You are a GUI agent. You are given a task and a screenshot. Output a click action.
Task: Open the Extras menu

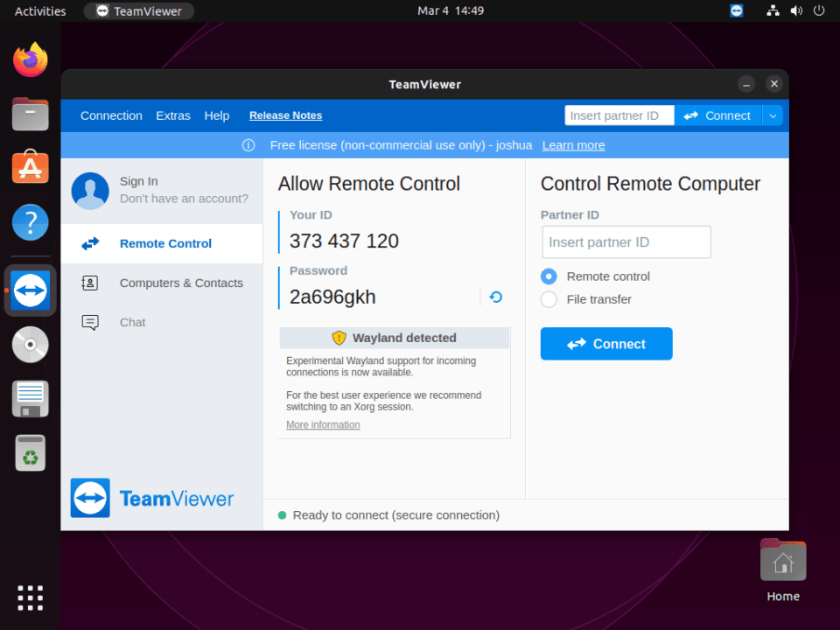pos(173,115)
